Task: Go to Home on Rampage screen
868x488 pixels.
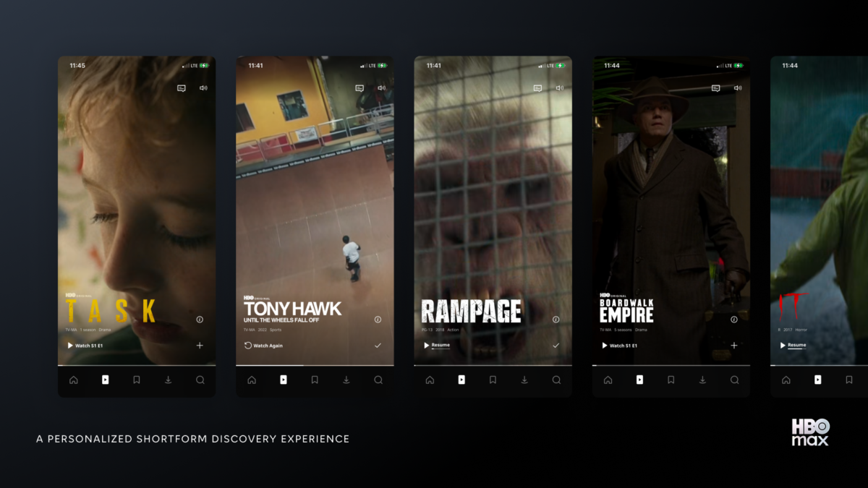Action: (430, 380)
